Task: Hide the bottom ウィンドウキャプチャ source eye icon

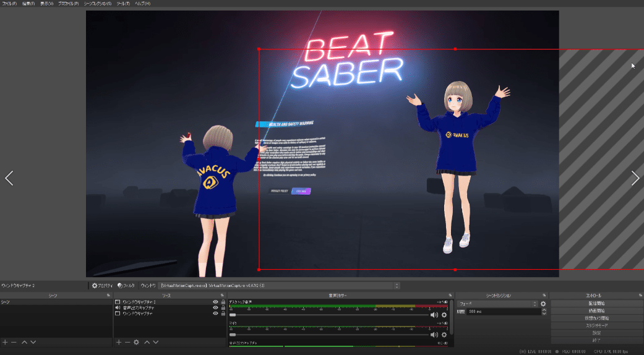Action: pos(215,314)
